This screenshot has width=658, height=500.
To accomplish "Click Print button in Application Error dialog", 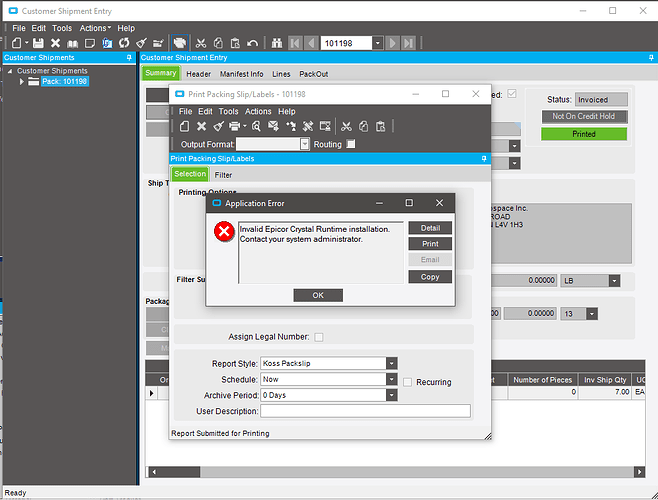I will pos(430,244).
